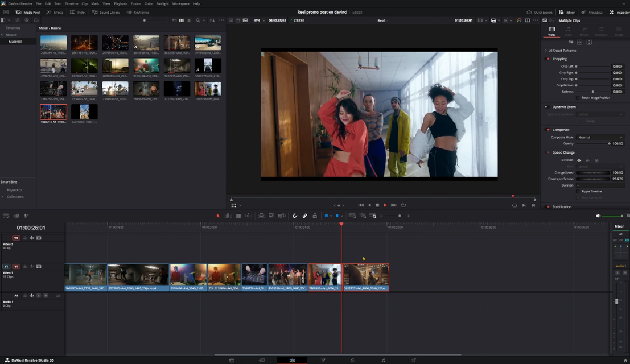Click the Quick Export button
The image size is (630, 364).
[x=540, y=12]
